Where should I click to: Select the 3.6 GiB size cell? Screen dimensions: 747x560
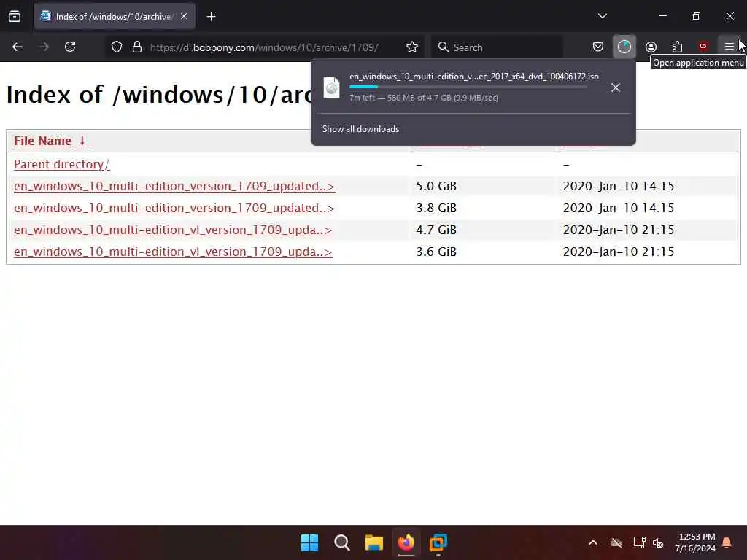(436, 252)
